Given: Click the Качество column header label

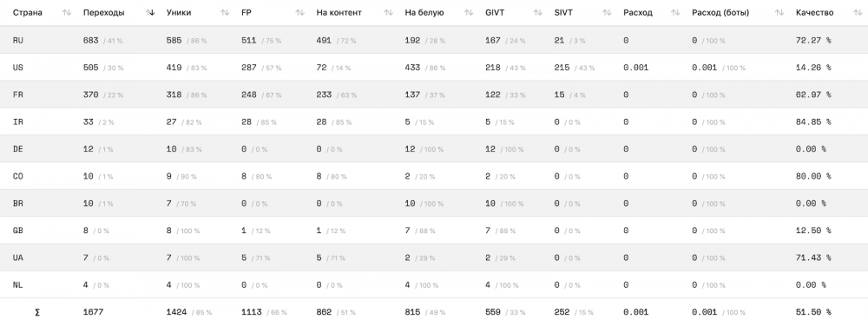Looking at the screenshot, I should (x=814, y=13).
